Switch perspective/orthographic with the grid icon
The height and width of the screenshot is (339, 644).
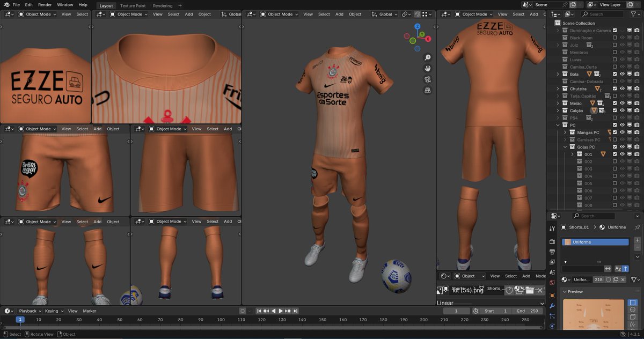428,90
